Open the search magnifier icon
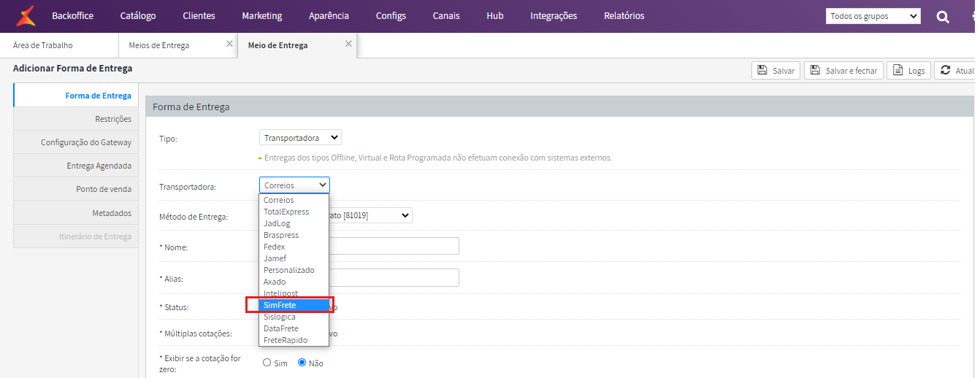980x378 pixels. 943,16
